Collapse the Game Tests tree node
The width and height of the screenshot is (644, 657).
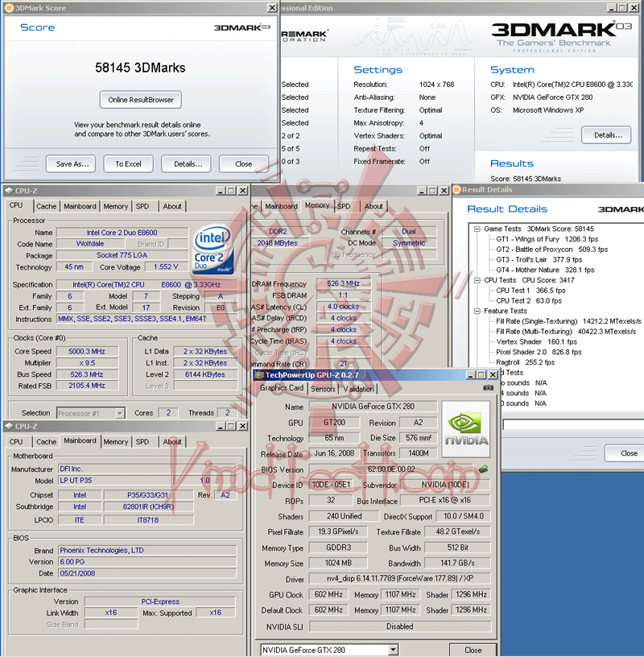tap(477, 229)
